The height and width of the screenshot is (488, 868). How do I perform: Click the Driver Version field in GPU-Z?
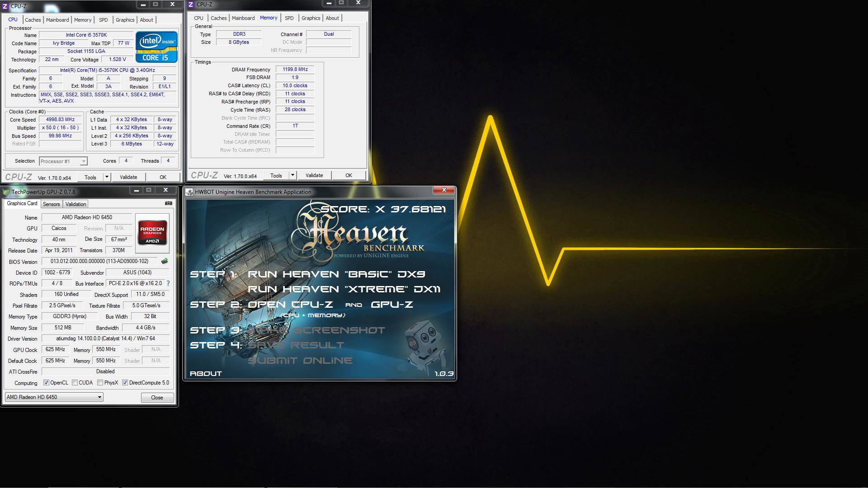105,338
